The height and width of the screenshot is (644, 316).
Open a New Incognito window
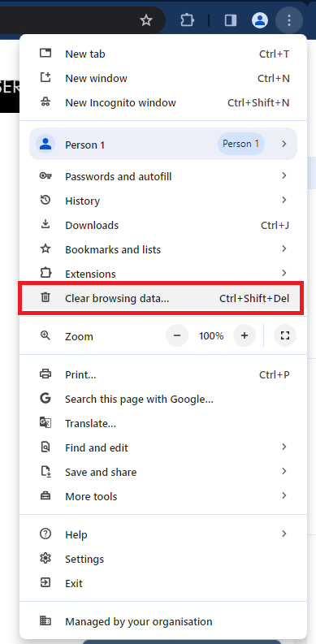(163, 102)
